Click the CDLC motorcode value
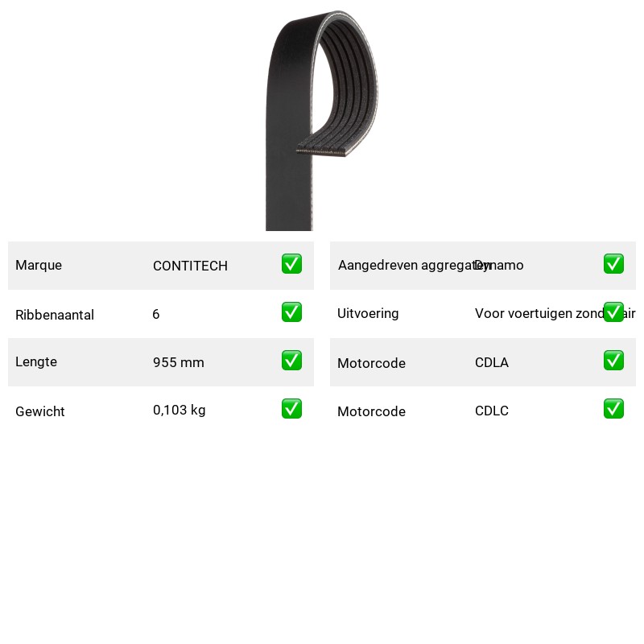The height and width of the screenshot is (644, 644). [492, 411]
